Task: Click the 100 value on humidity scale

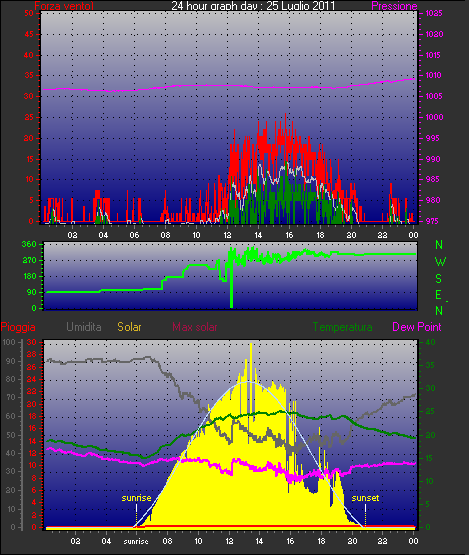Action: click(9, 342)
